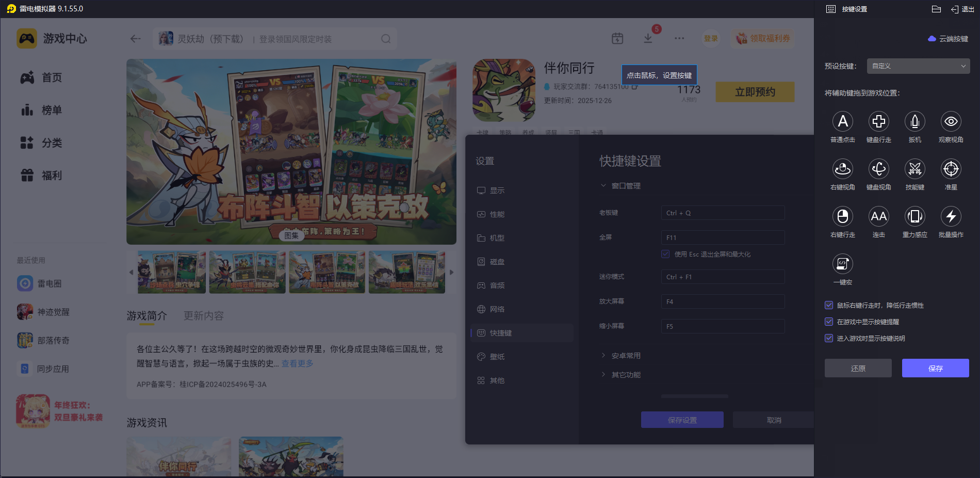Toggle 鼠标右键行走时，降低行走惯性 checkbox
This screenshot has width=980, height=478.
coord(829,305)
